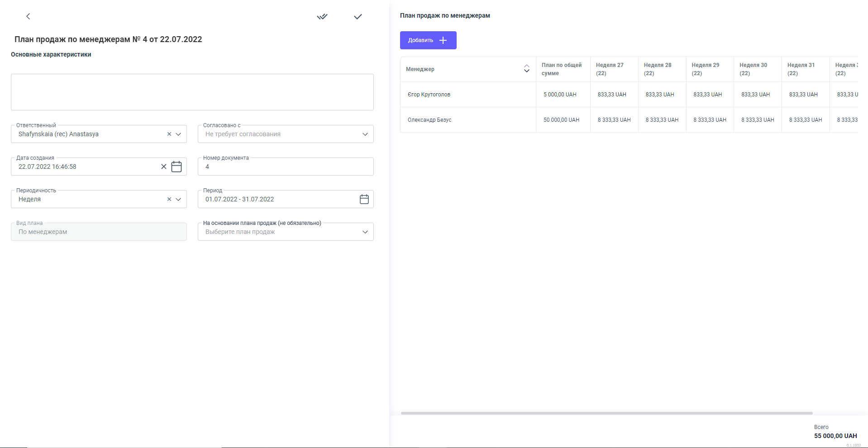Select the Єгор Крутоголов row
Image resolution: width=868 pixels, height=448 pixels.
[429, 95]
